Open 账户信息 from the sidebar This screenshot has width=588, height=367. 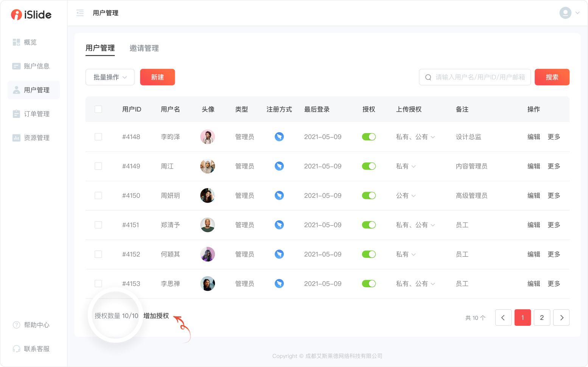(36, 66)
